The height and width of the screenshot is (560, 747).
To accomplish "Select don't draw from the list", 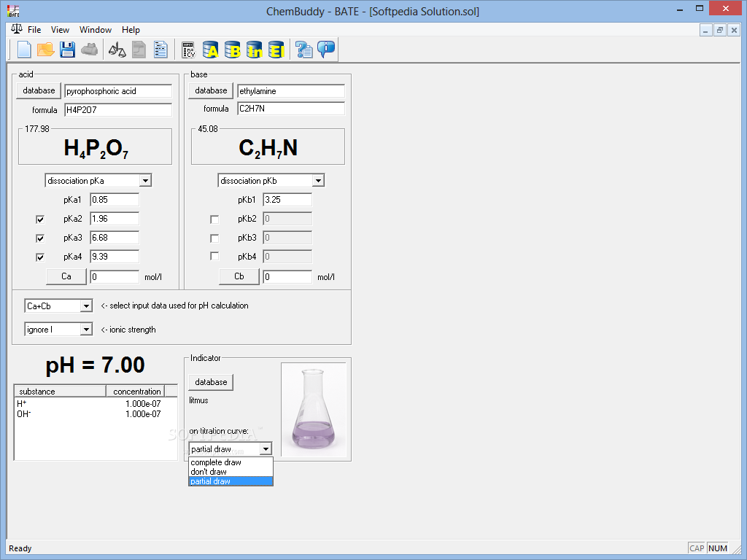I will coord(231,472).
